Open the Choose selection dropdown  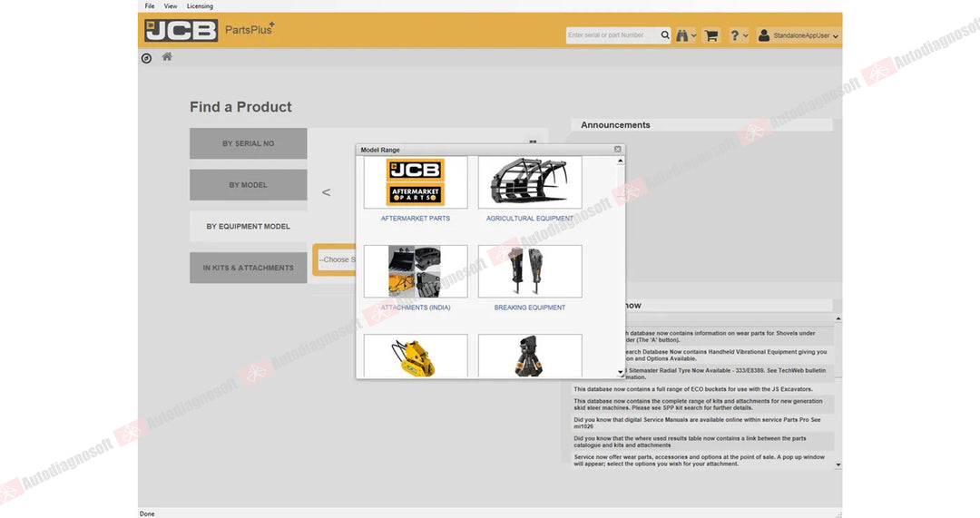coord(335,259)
